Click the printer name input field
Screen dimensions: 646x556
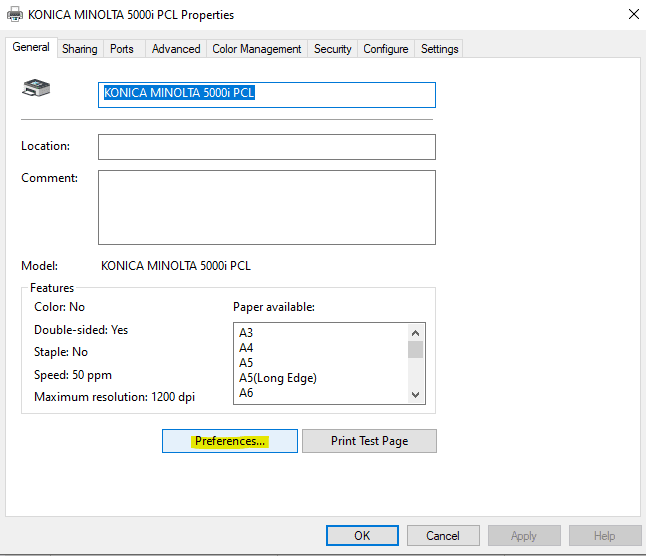click(x=267, y=95)
